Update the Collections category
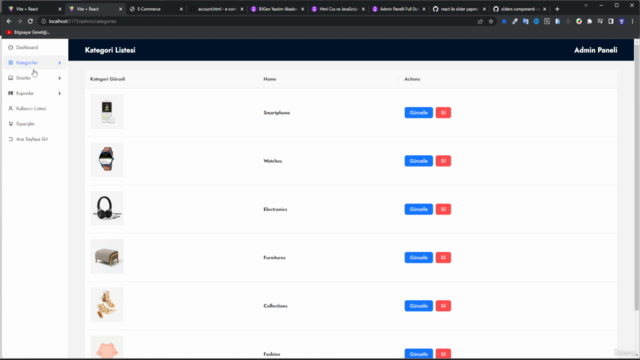640x360 pixels. click(x=418, y=306)
